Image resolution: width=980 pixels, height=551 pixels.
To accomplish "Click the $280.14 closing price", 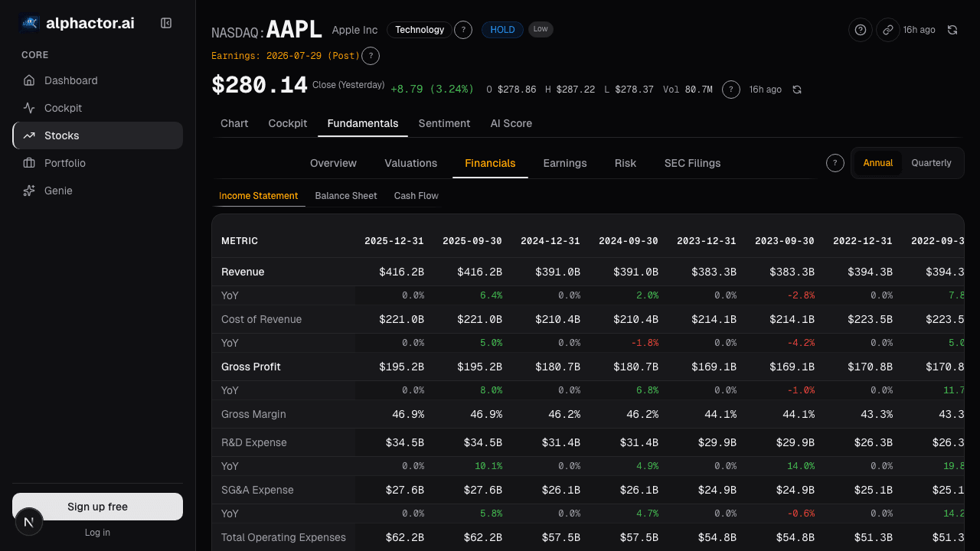I will (260, 85).
